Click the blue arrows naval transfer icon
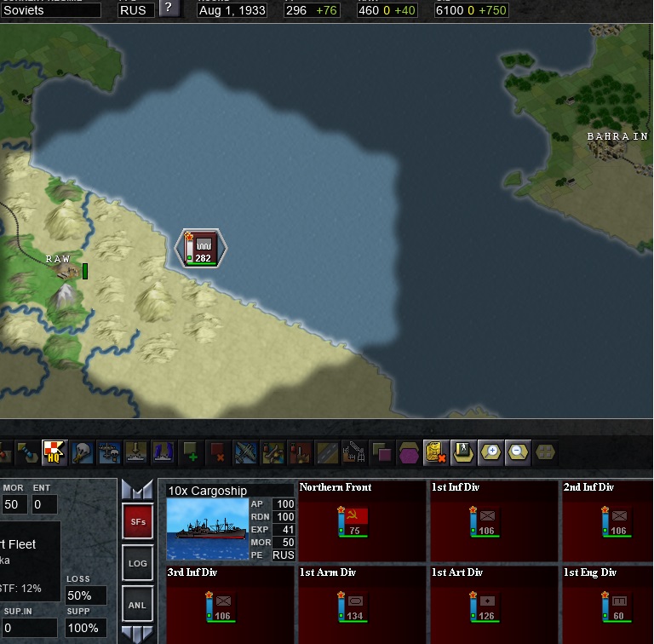 pos(163,452)
